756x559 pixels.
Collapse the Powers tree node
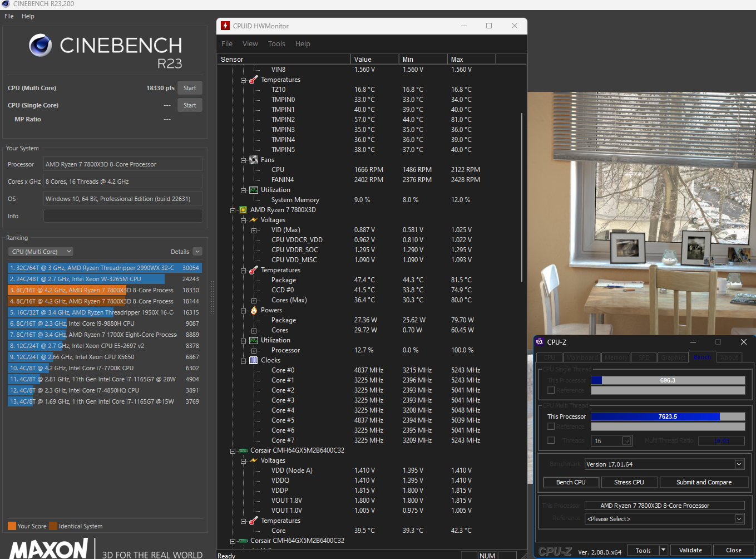coord(243,311)
